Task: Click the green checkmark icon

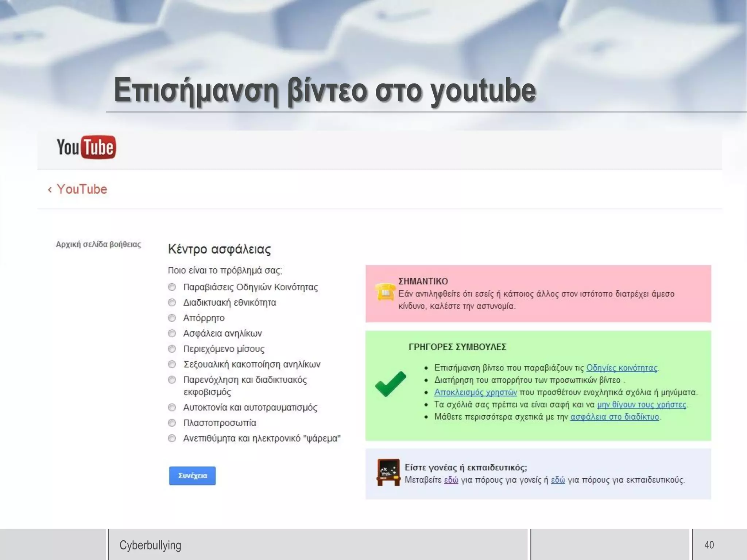Action: 390,384
